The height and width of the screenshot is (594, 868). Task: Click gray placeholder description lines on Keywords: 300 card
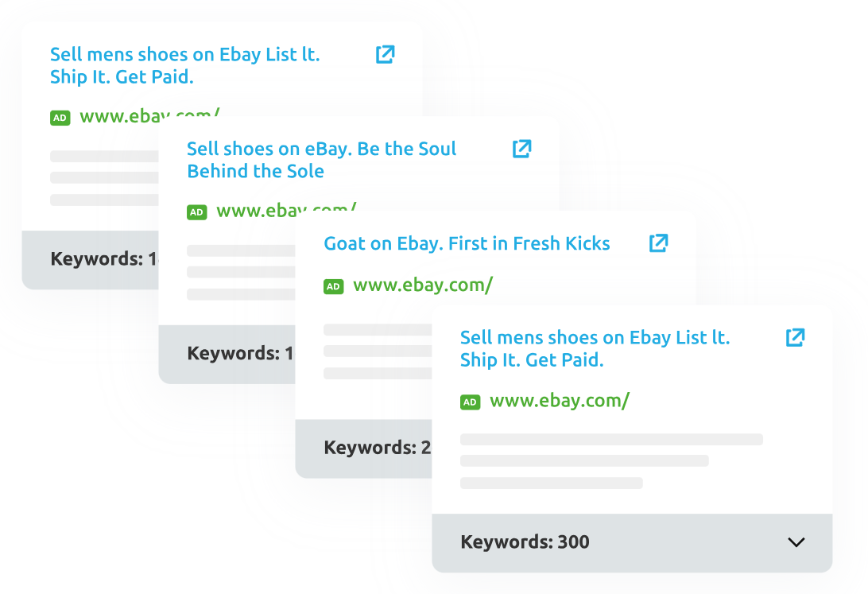[x=612, y=461]
